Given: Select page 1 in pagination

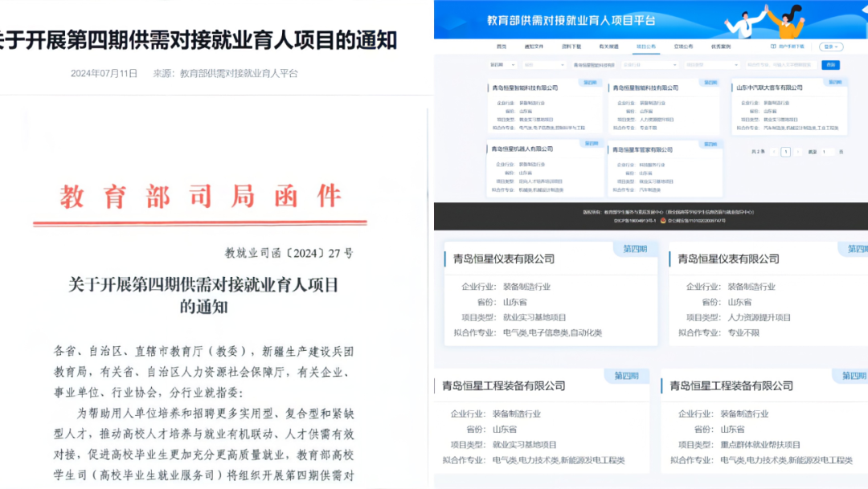Looking at the screenshot, I should click(x=785, y=152).
